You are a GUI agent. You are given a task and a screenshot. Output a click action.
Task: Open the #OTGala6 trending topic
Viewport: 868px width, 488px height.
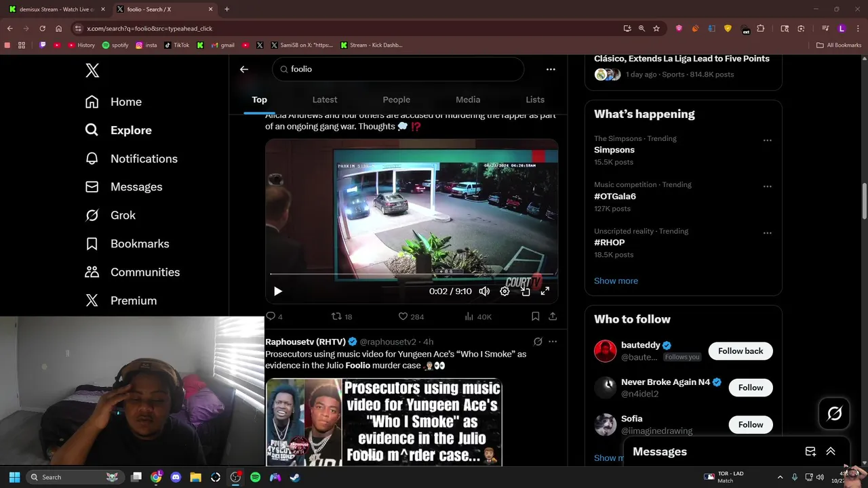point(615,197)
